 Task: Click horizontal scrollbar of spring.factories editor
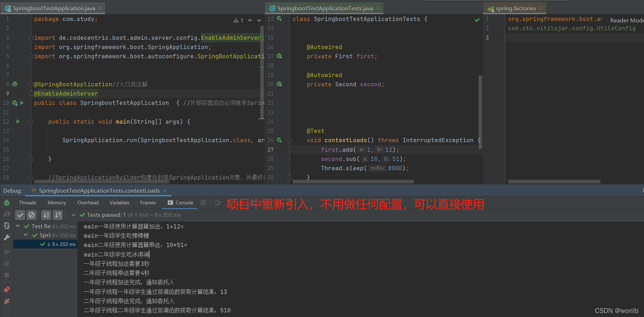pyautogui.click(x=554, y=182)
